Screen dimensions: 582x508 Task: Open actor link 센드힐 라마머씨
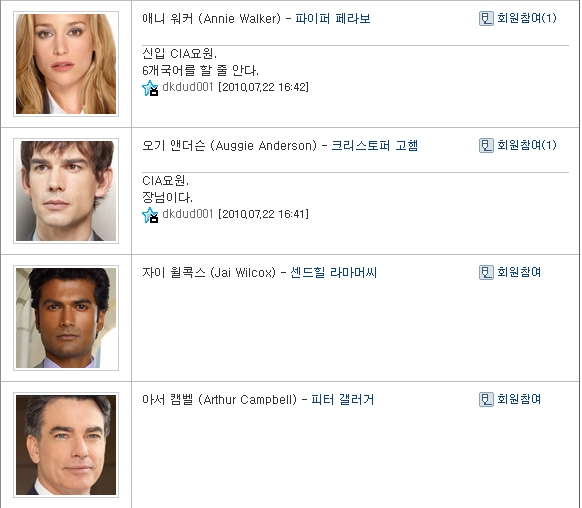pos(333,273)
